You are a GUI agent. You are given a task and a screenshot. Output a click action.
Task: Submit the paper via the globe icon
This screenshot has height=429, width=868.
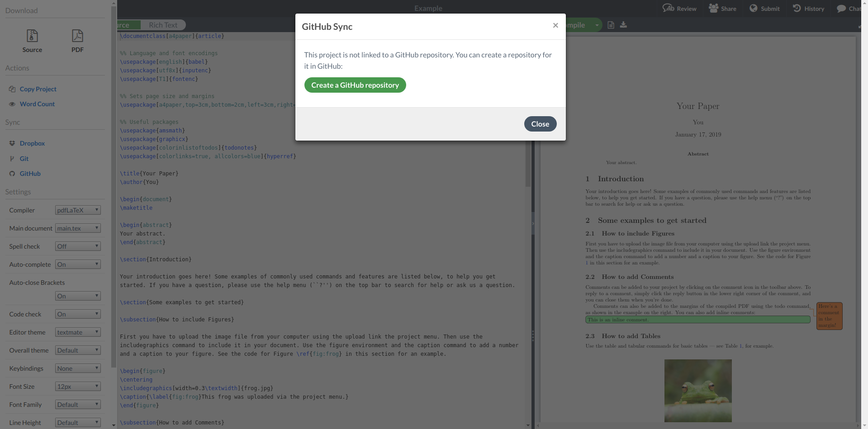click(764, 8)
